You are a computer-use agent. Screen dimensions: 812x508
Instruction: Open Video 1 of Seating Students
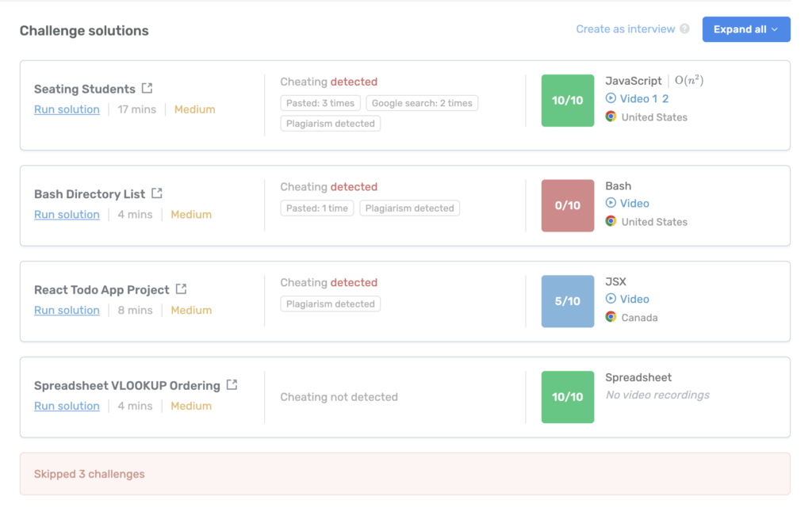pos(638,98)
